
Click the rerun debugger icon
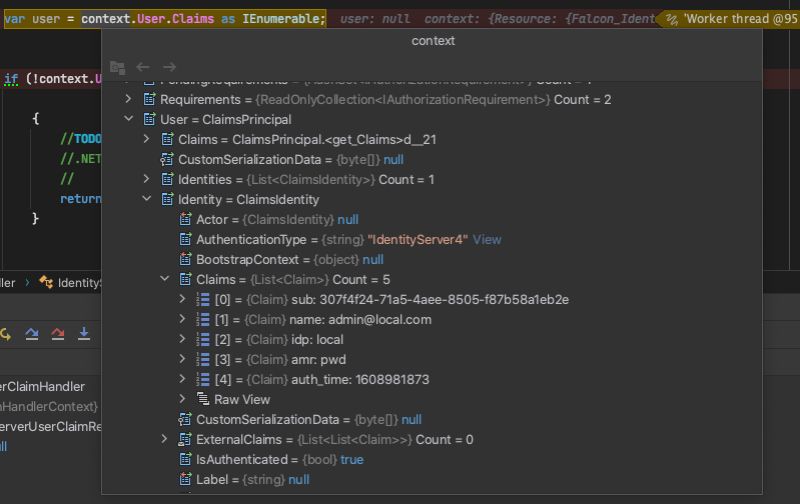coord(6,334)
